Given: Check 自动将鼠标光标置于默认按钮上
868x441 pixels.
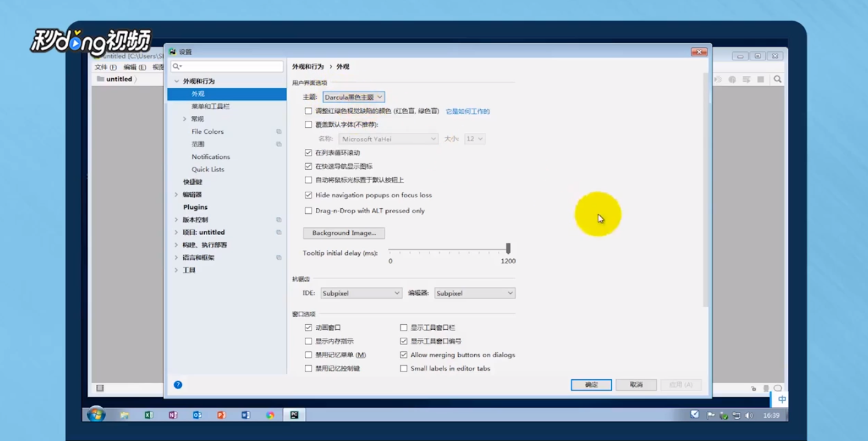Looking at the screenshot, I should pyautogui.click(x=308, y=180).
